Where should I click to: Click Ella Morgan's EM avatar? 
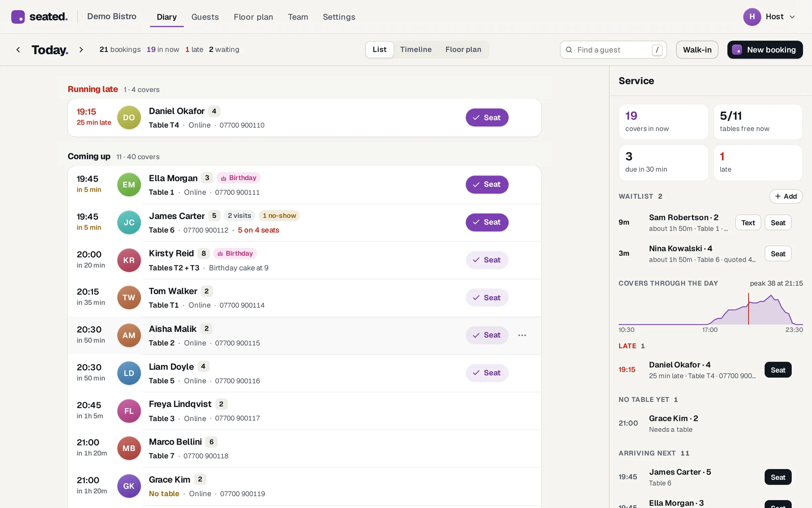[x=129, y=185]
